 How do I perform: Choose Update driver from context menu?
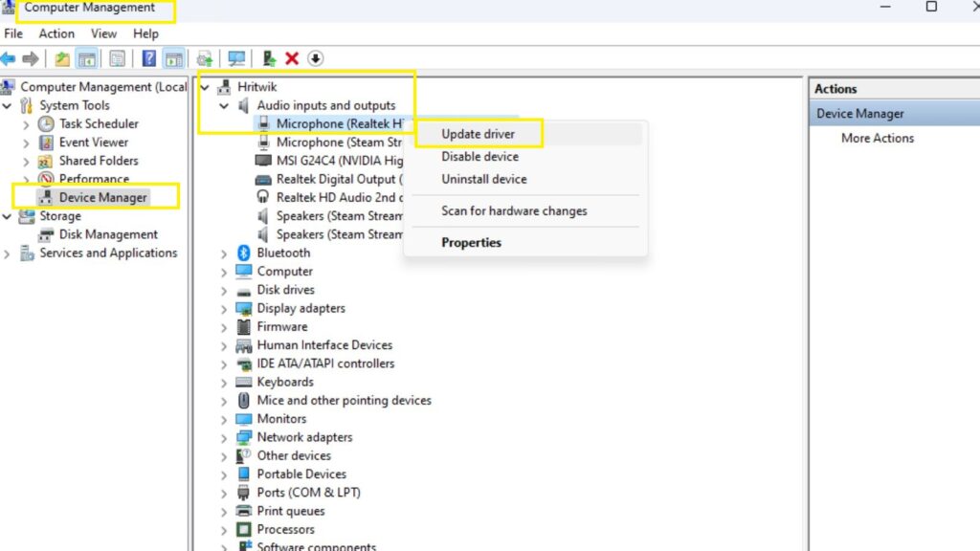479,134
